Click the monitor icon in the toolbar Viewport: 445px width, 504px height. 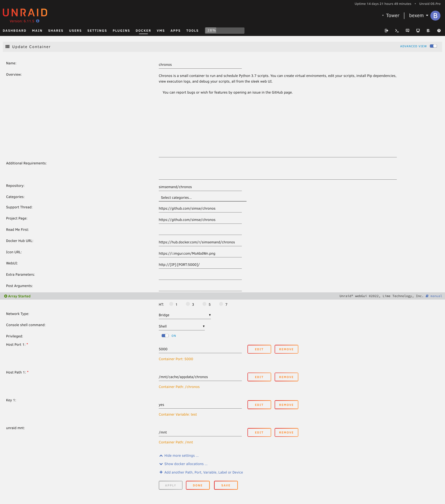point(418,31)
